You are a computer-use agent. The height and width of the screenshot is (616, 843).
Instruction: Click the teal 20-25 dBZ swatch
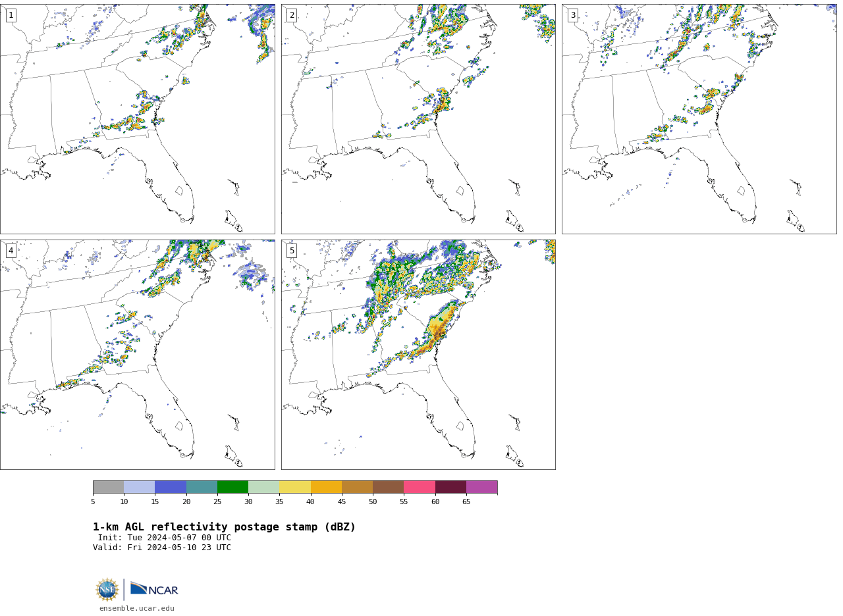(202, 487)
